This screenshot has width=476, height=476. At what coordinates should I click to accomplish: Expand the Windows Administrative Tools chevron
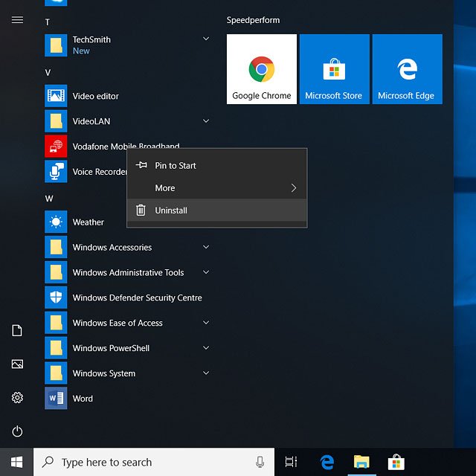coord(206,272)
